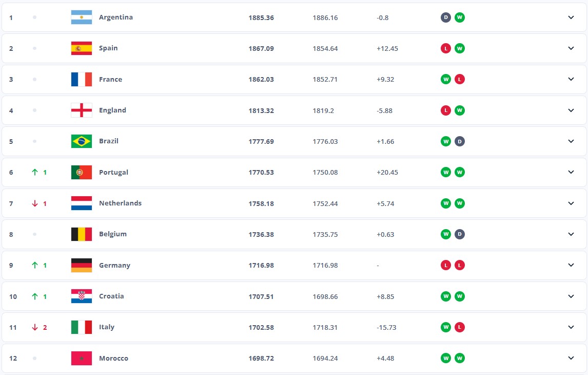Viewport: 588px width, 375px height.
Task: Click the Portugal flag icon
Action: (81, 172)
